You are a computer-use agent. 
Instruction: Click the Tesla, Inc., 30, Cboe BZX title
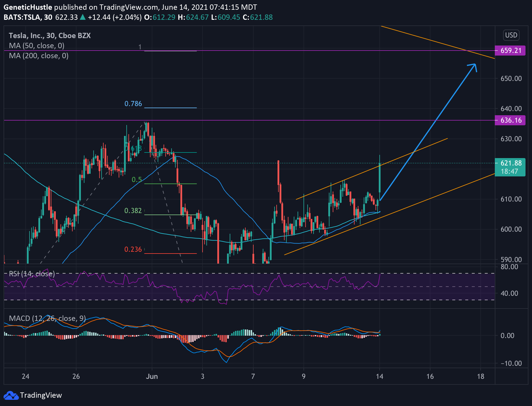[50, 35]
